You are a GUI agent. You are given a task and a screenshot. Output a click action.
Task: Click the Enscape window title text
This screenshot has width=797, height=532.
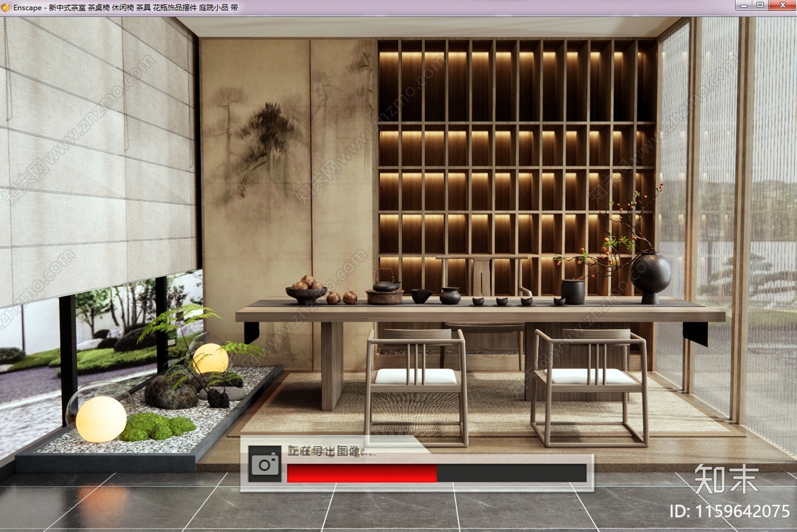pyautogui.click(x=126, y=7)
